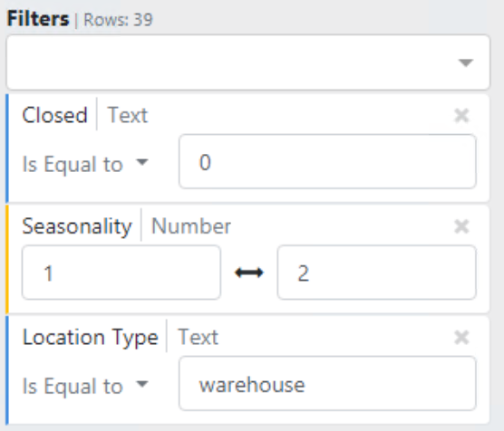Image resolution: width=504 pixels, height=431 pixels.
Task: Click the Filters panel heading
Action: coord(38,19)
